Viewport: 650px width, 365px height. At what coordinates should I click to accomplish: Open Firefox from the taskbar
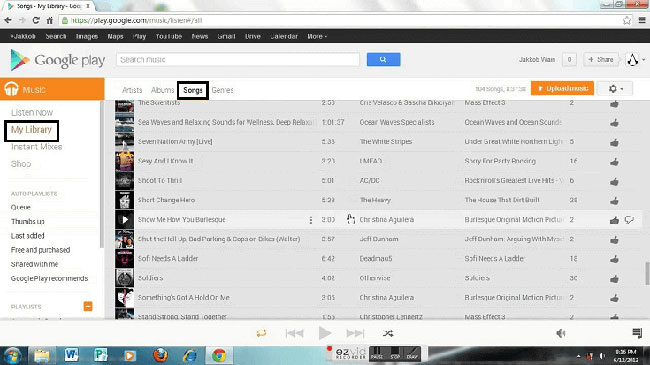click(160, 355)
